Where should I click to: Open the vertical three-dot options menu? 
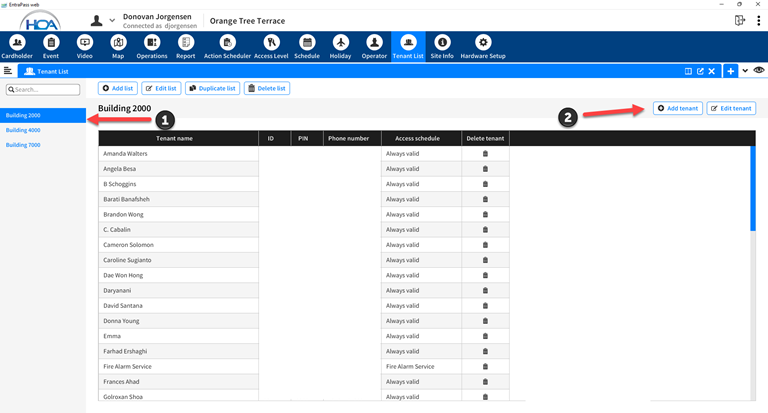click(758, 20)
